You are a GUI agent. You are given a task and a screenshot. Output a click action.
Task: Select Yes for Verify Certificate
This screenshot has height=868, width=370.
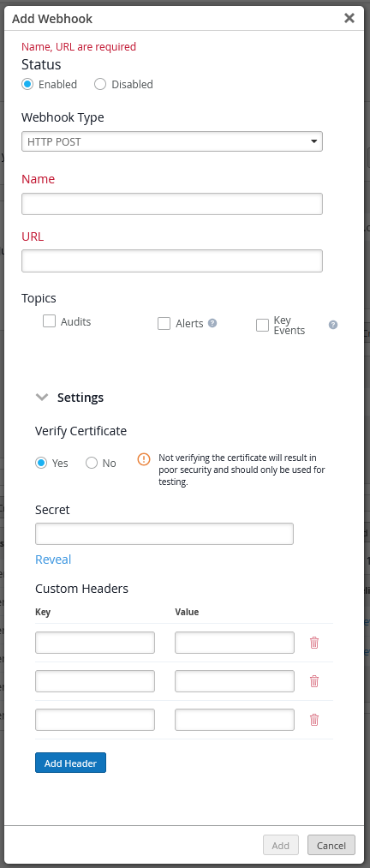coord(41,463)
